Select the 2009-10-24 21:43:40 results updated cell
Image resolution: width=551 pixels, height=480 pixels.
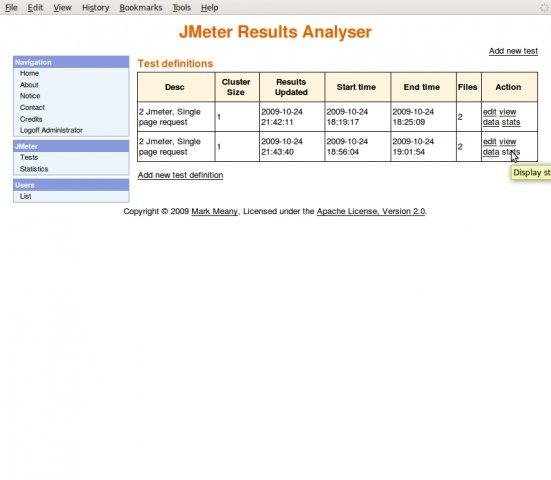(x=292, y=147)
